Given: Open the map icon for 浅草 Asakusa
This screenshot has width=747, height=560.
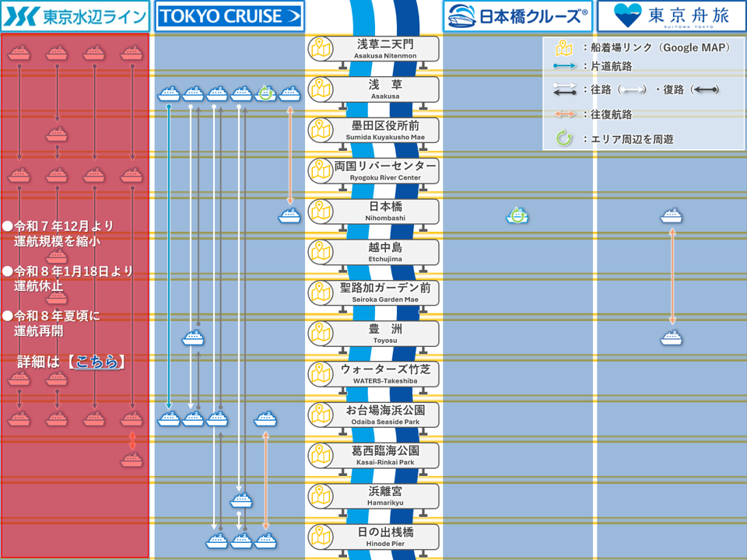Looking at the screenshot, I should click(320, 90).
